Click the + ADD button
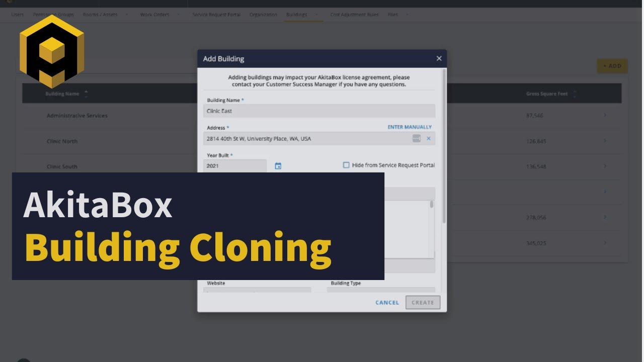 612,66
